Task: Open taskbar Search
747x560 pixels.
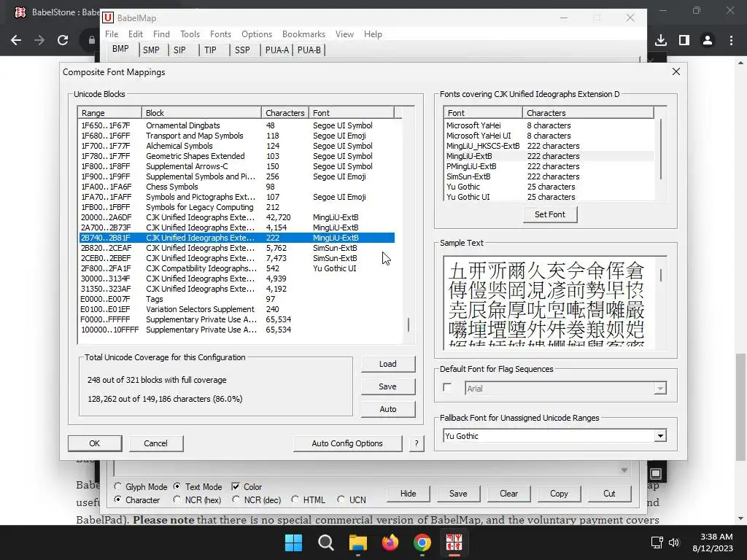Action: point(326,542)
